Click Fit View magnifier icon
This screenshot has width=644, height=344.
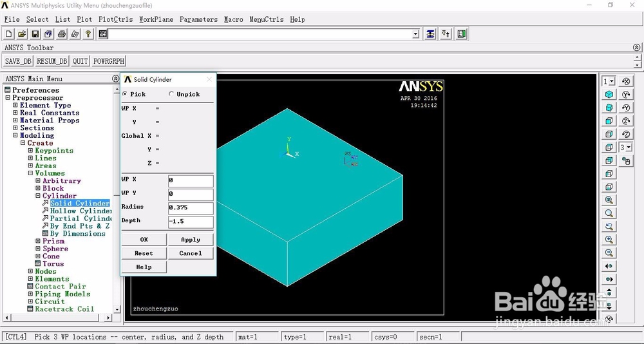click(609, 200)
